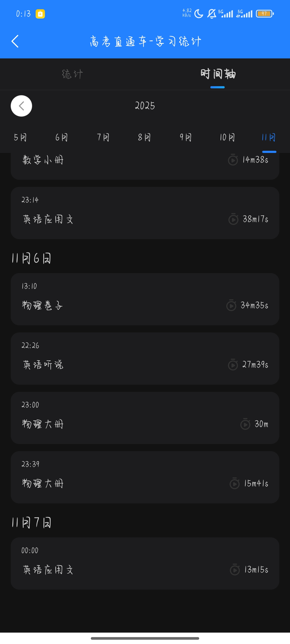
Task: Select the 7月 month tab
Action: tap(103, 137)
